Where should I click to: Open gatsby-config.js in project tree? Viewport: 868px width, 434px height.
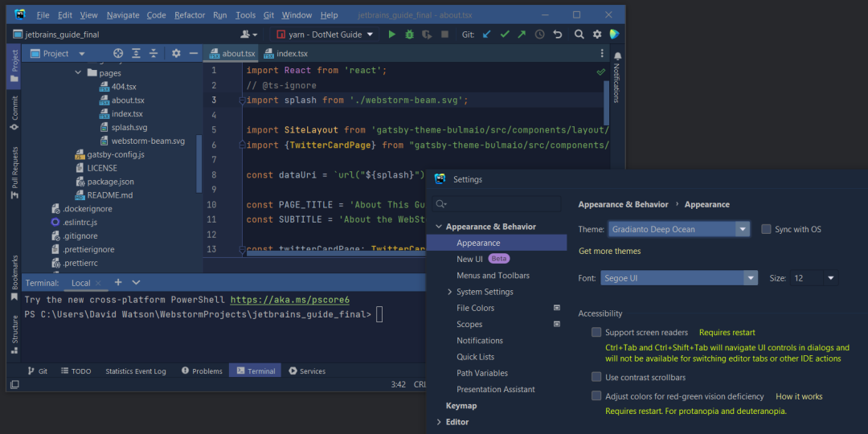click(x=115, y=154)
